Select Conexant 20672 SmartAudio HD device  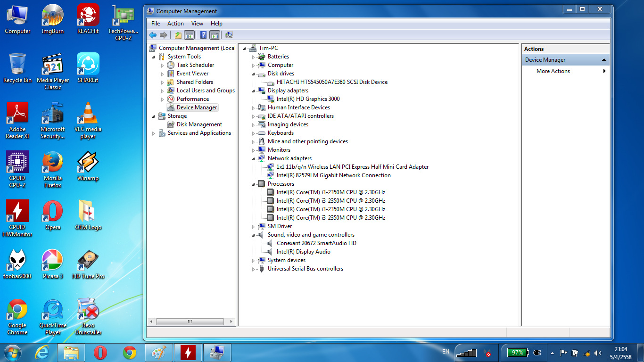point(316,243)
